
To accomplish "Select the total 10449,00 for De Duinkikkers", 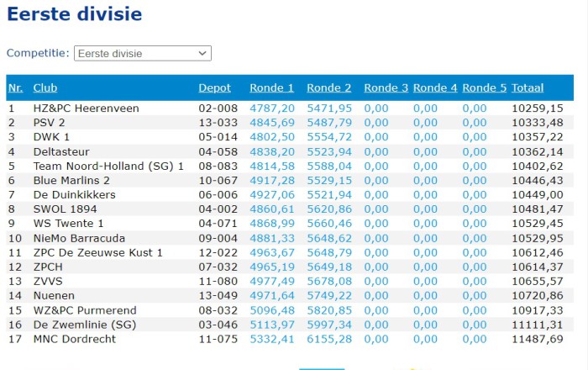I will [538, 195].
